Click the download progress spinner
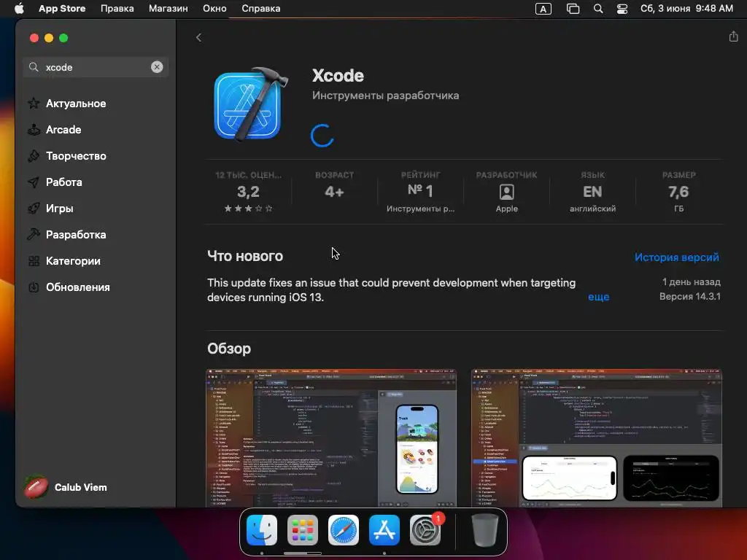The image size is (747, 560). [322, 136]
